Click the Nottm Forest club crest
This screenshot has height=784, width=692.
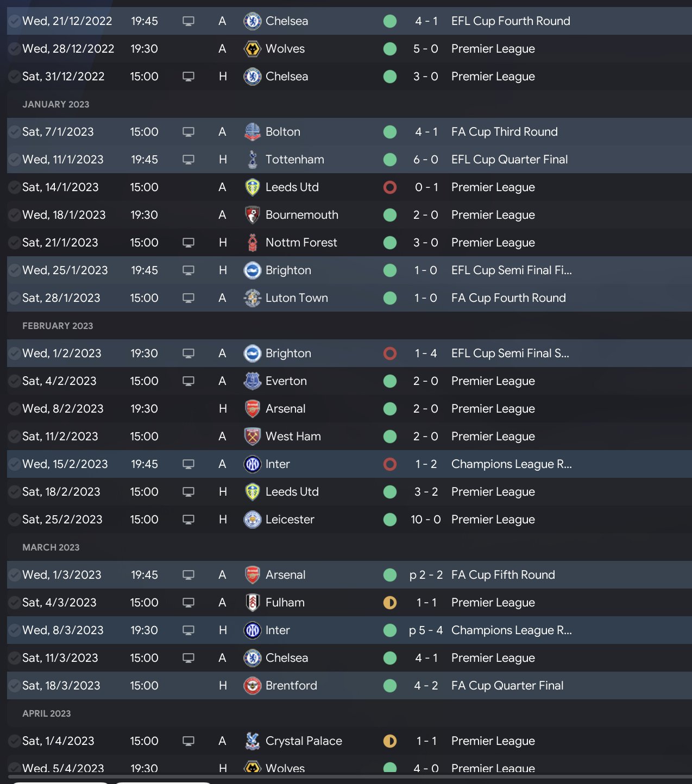[252, 243]
